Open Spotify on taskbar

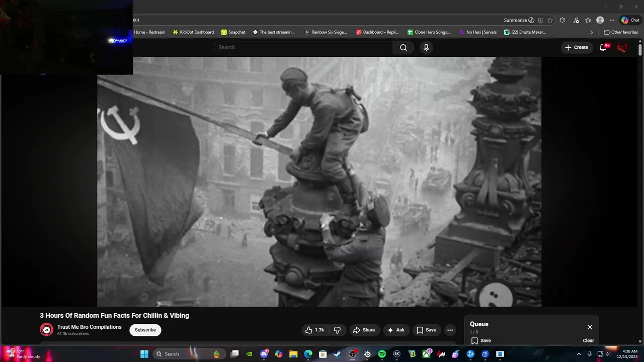[382, 354]
